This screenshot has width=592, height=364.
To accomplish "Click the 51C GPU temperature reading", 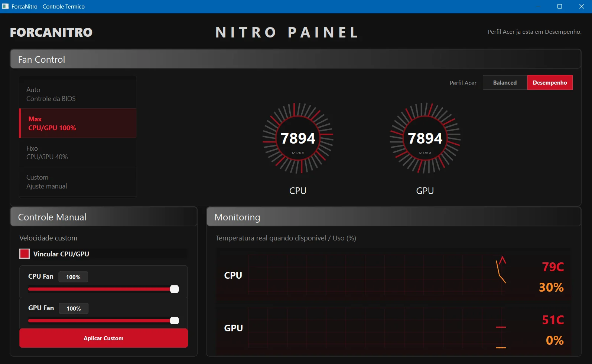I will pyautogui.click(x=553, y=320).
